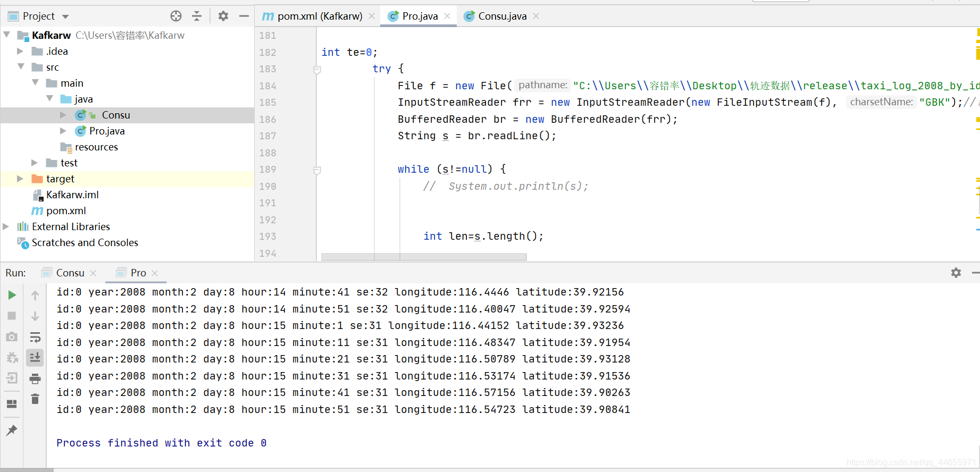This screenshot has height=472, width=980.
Task: Select the .idea folder row
Action: coord(127,51)
